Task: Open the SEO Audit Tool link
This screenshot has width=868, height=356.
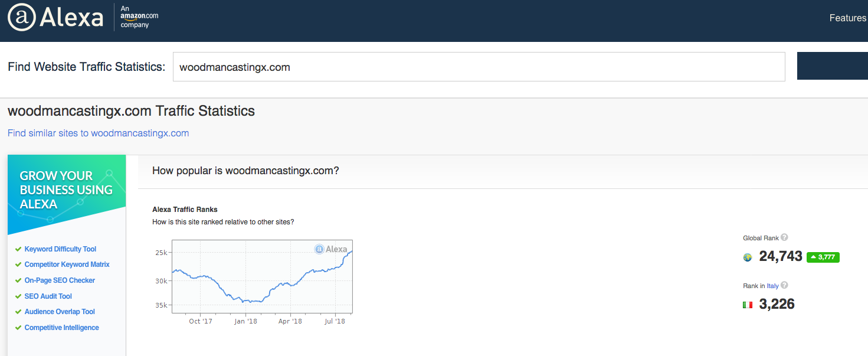Action: point(48,296)
